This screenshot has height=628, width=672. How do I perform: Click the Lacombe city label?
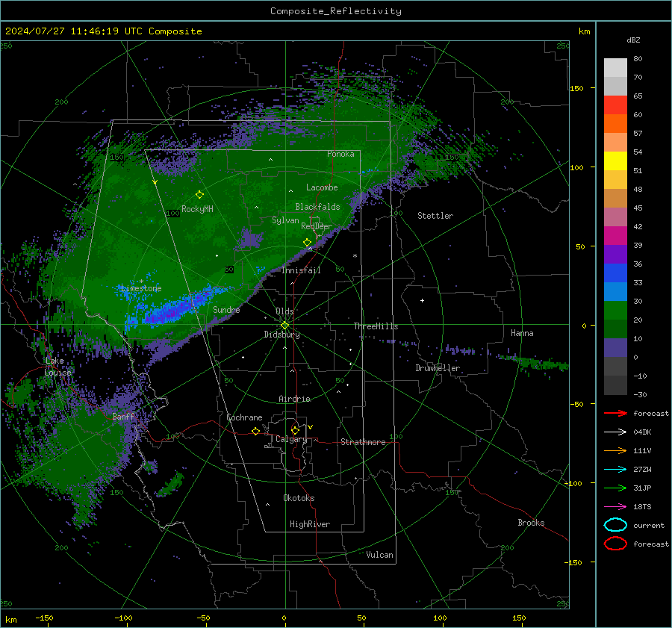click(x=322, y=187)
